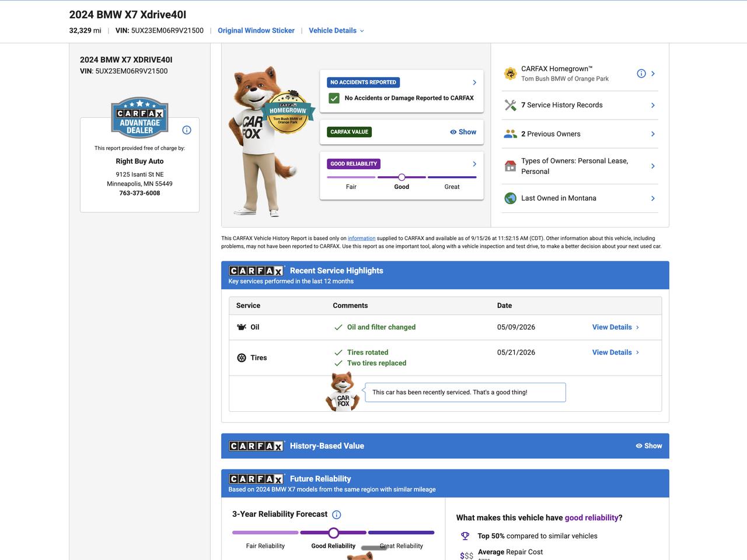This screenshot has width=747, height=560.
Task: Click the CARFAX Advantage Dealer badge
Action: (139, 117)
